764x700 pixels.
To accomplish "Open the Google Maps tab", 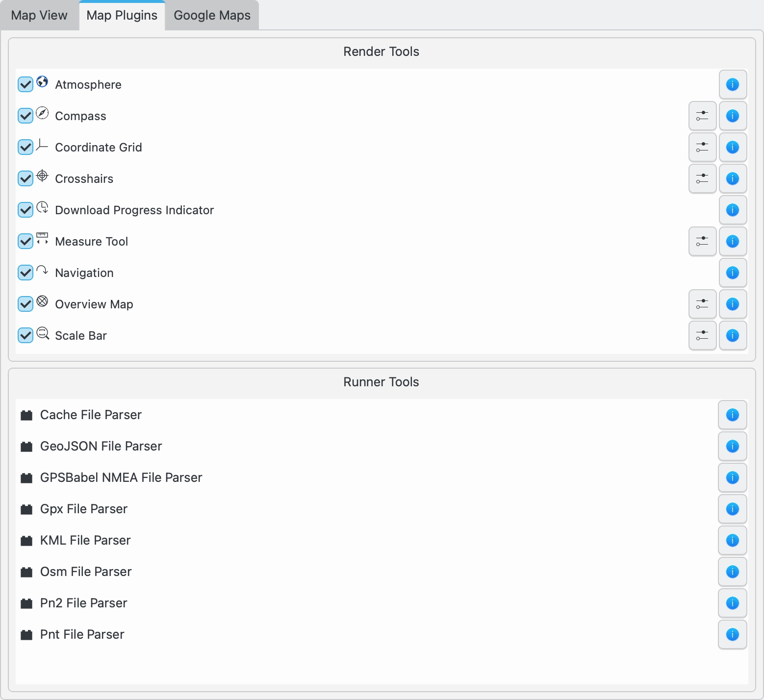I will [x=212, y=15].
